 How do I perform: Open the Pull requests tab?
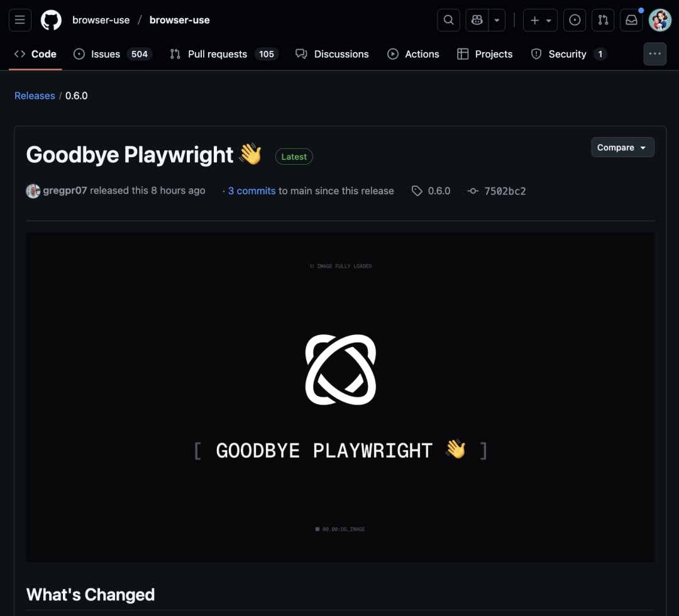[224, 54]
